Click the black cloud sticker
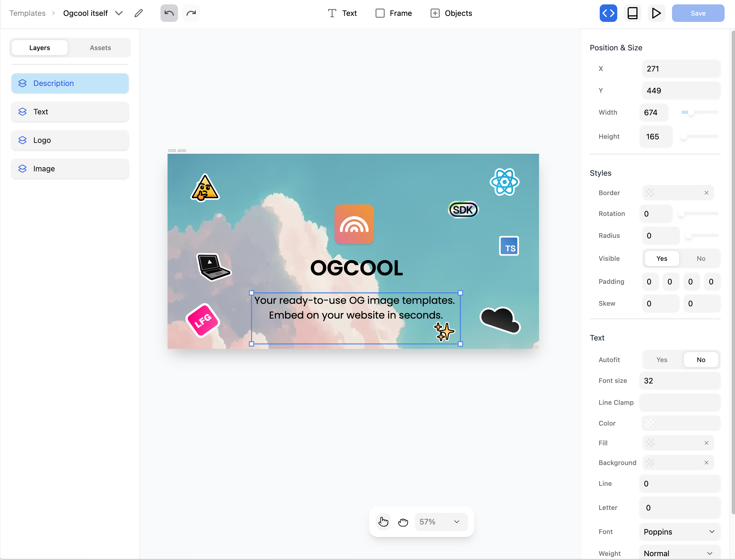 coord(500,320)
